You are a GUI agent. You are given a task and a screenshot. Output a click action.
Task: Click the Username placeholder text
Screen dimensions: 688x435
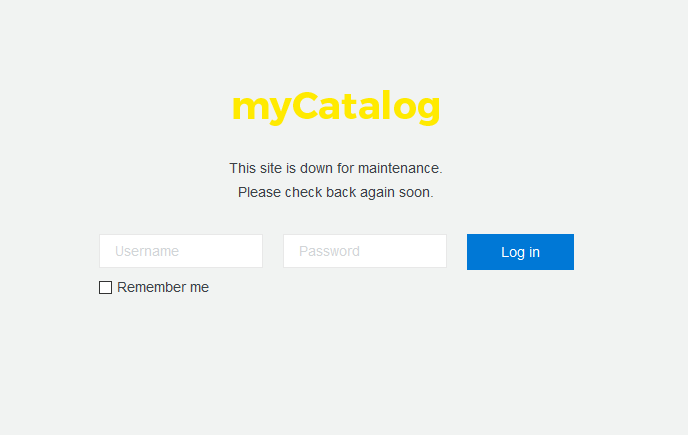147,251
